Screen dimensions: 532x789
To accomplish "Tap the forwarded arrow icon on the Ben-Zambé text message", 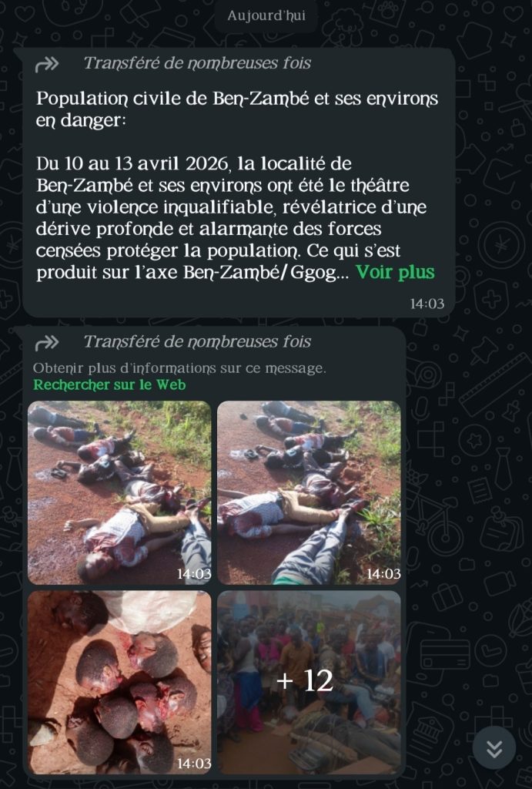I will (x=47, y=65).
